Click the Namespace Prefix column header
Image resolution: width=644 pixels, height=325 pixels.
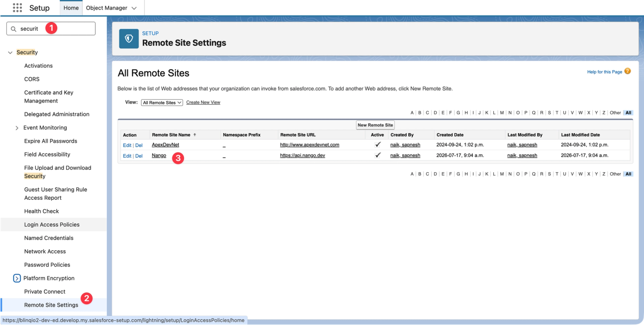tap(241, 135)
